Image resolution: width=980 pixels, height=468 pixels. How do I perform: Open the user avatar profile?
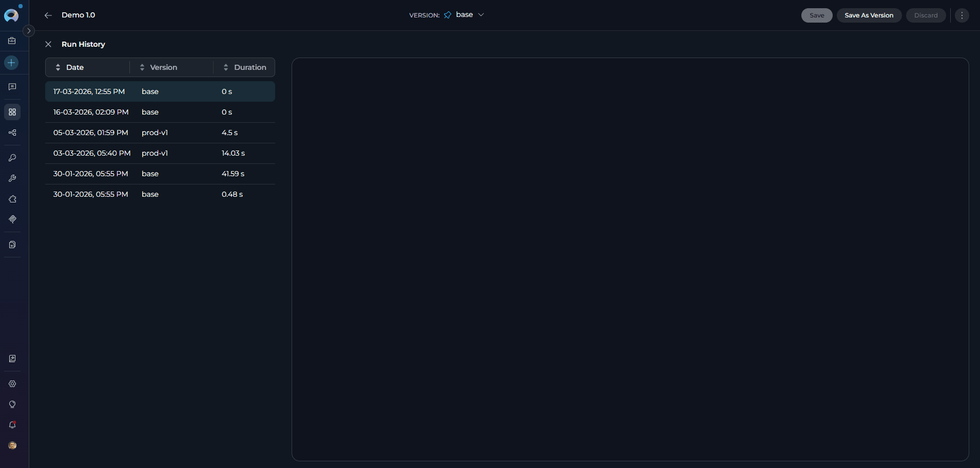coord(12,445)
